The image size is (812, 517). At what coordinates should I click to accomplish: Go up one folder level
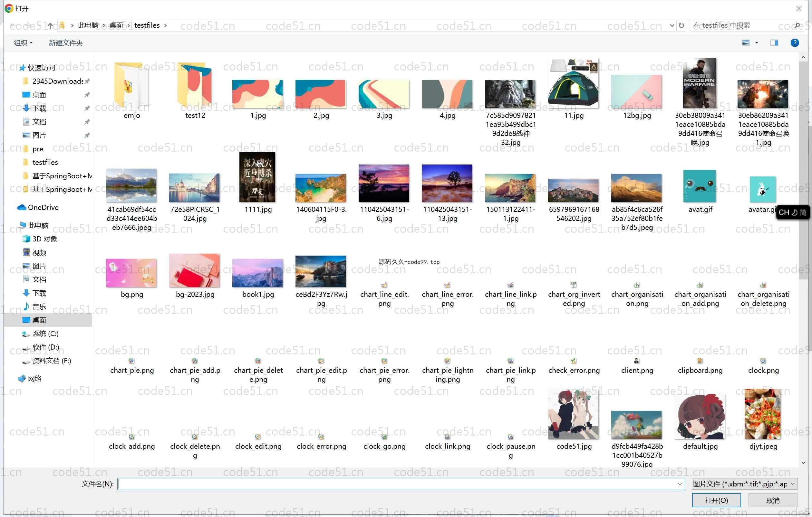[x=50, y=26]
